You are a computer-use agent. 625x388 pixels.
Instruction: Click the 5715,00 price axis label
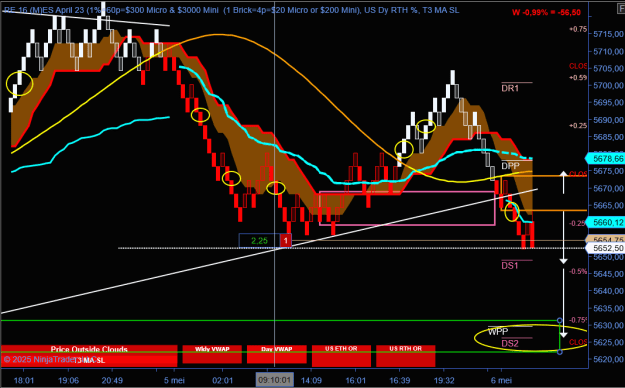click(609, 34)
